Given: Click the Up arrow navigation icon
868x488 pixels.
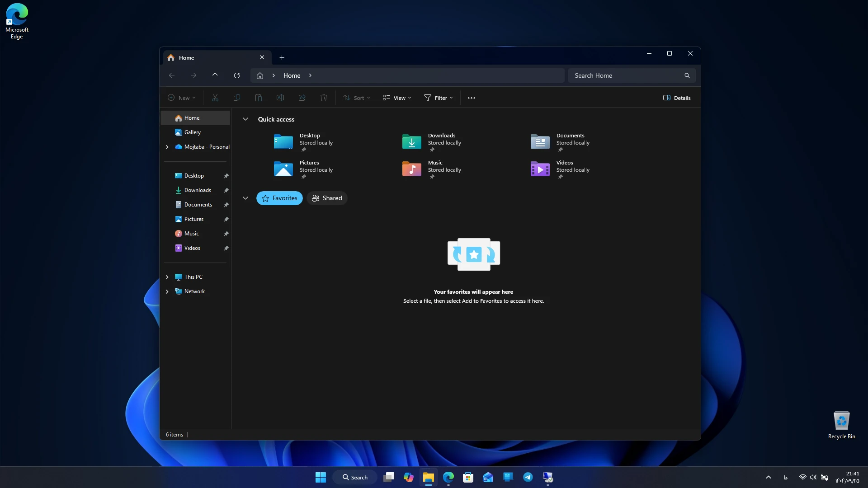Looking at the screenshot, I should pos(215,75).
